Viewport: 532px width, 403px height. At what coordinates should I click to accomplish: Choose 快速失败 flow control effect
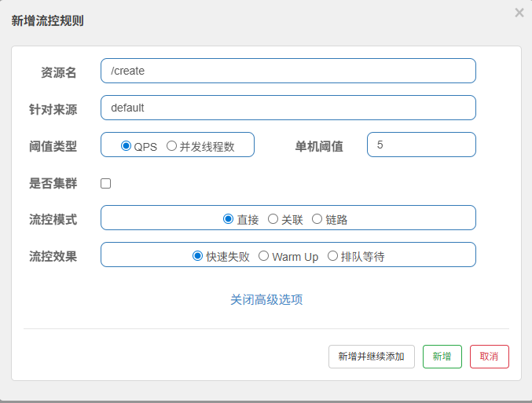pos(197,256)
